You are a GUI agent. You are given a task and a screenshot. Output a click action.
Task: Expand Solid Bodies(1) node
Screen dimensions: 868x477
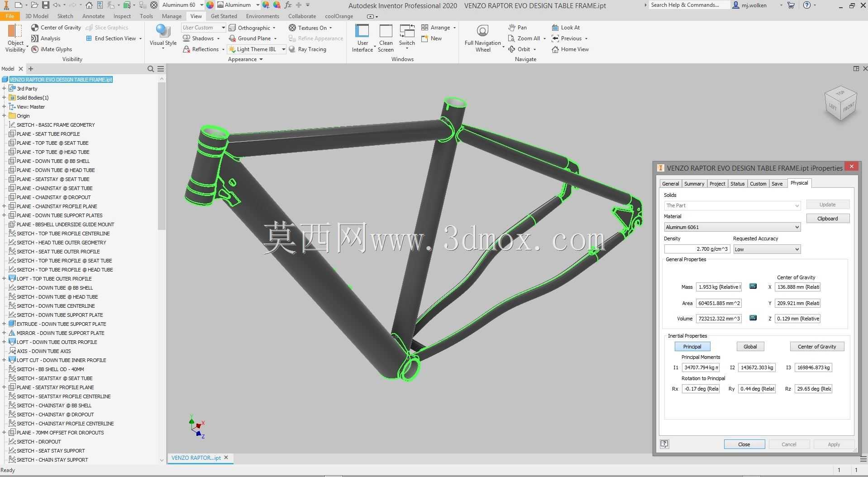[4, 98]
